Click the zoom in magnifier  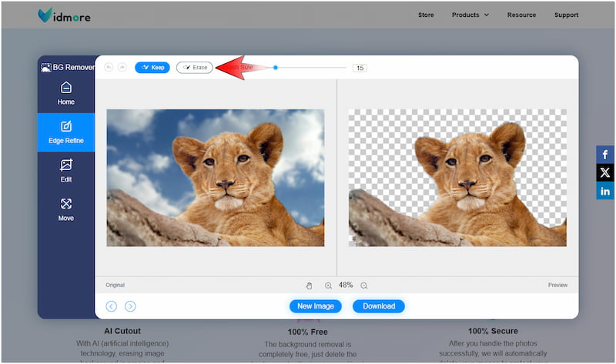point(329,286)
